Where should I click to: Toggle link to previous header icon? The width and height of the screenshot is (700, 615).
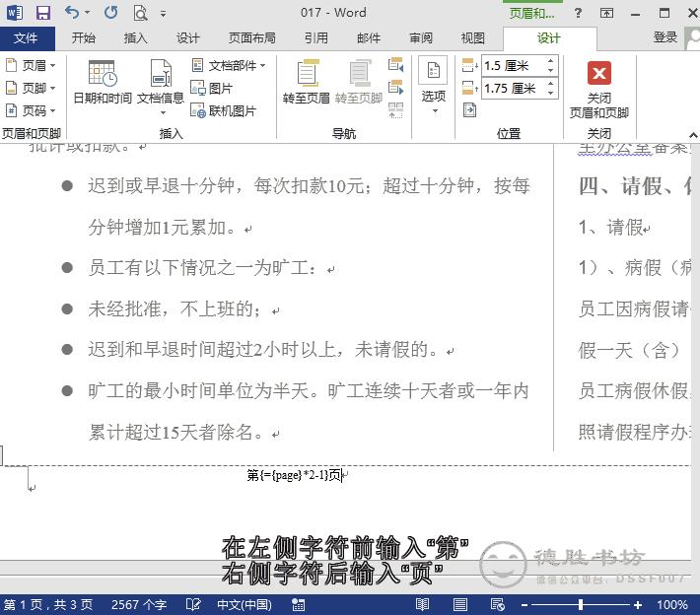(396, 109)
